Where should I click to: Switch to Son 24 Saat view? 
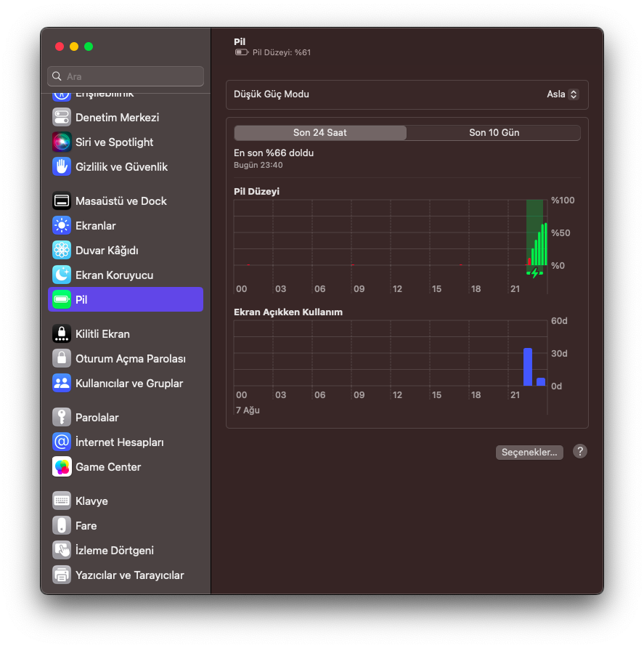320,133
